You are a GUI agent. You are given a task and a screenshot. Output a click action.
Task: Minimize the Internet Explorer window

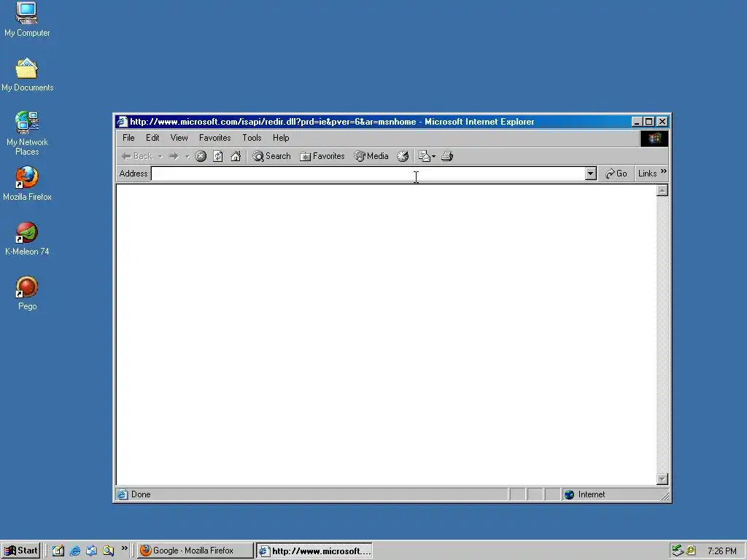click(637, 122)
